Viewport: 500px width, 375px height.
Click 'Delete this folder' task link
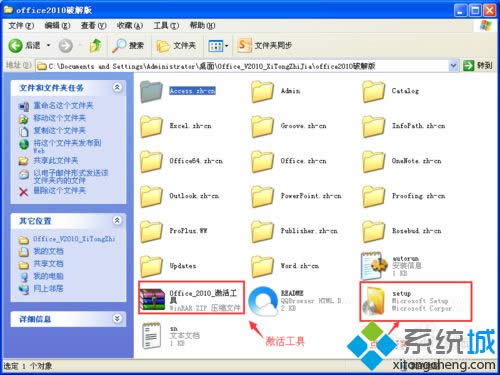pos(52,191)
